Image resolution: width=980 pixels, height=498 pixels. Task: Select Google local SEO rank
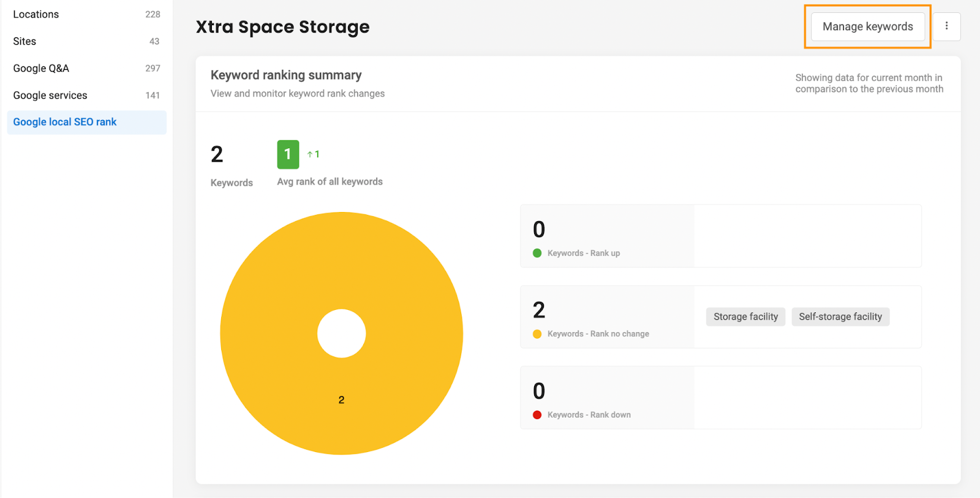click(x=86, y=122)
